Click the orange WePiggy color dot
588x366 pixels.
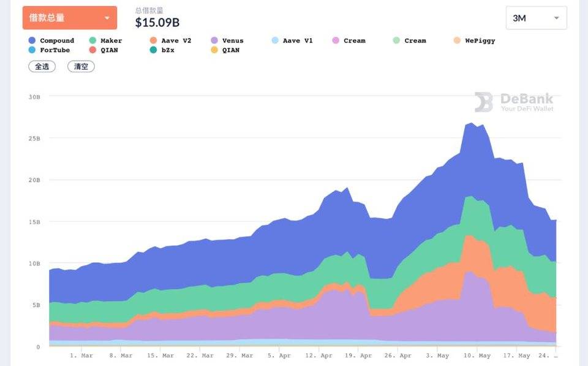(x=457, y=40)
